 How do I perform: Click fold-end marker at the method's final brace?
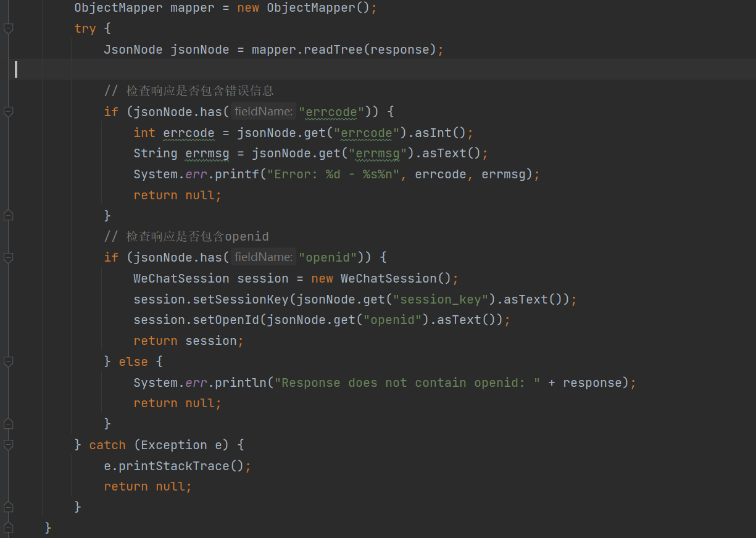[8, 528]
